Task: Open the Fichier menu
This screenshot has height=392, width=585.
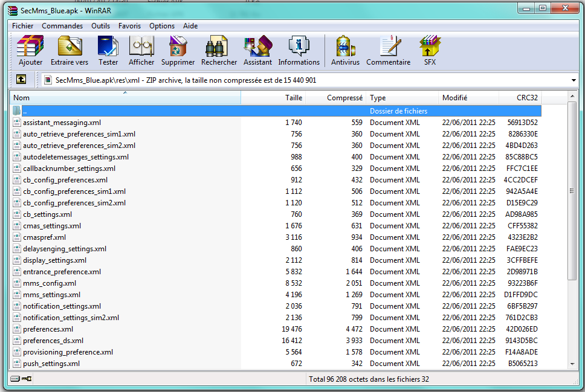Action: click(x=23, y=26)
